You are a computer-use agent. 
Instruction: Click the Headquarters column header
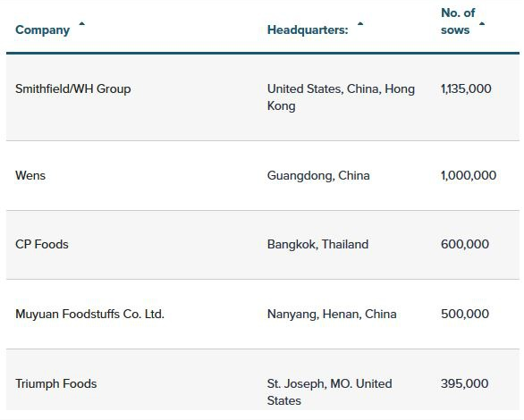pyautogui.click(x=308, y=30)
